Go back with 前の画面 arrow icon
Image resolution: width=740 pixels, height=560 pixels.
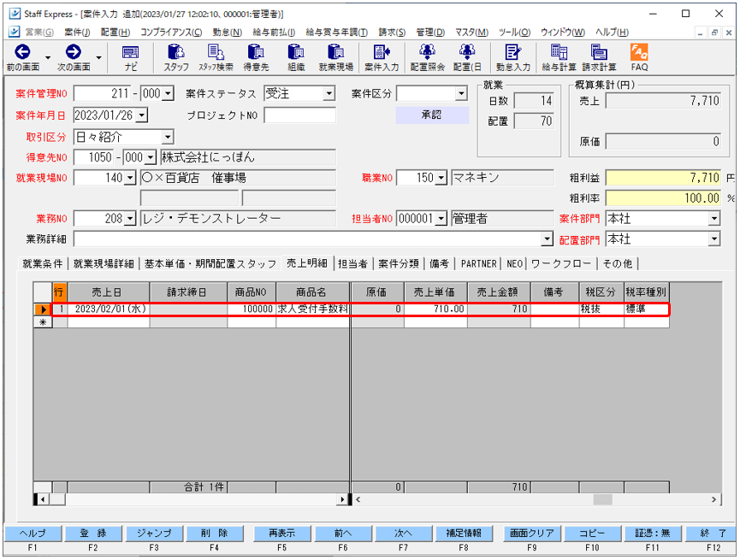22,52
